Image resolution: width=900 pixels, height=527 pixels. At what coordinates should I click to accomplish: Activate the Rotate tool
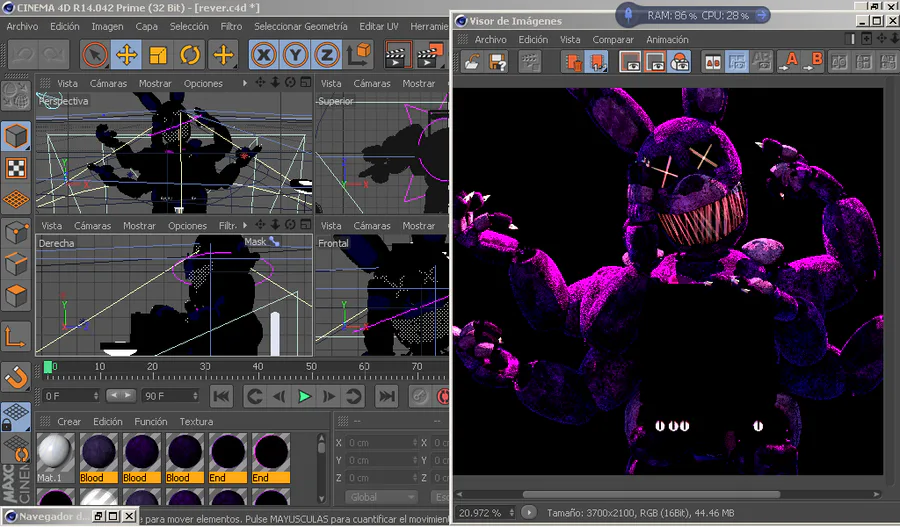coord(190,55)
